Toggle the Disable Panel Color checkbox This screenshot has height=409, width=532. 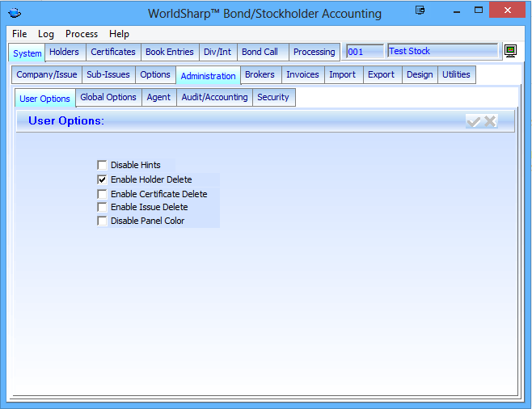tap(102, 221)
